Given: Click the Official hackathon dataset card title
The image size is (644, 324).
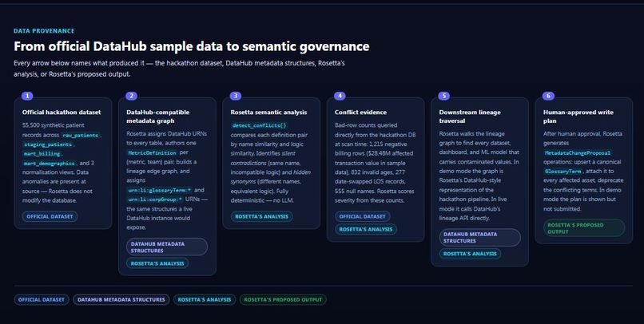Looking at the screenshot, I should tap(62, 113).
